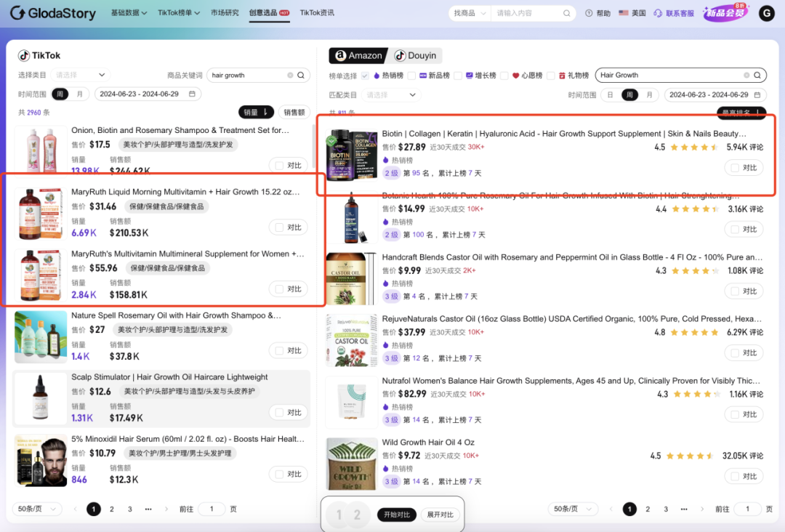
Task: Open the 市场研究 menu item
Action: [225, 13]
